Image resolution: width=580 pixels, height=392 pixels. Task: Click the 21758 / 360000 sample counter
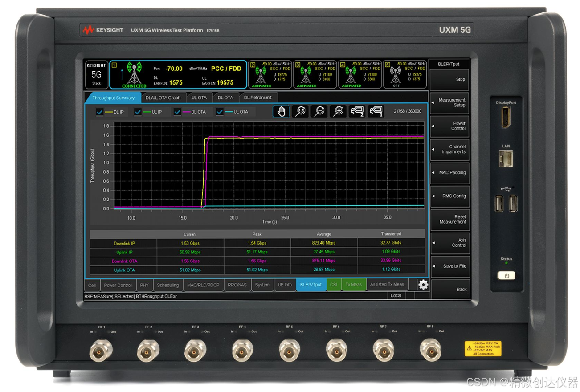point(407,111)
